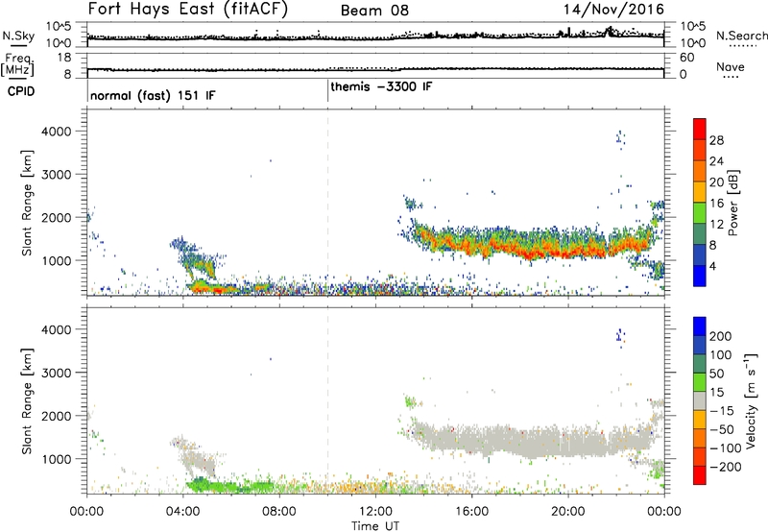Click the "18" frequency scale value
The height and width of the screenshot is (532, 768).
click(x=64, y=58)
